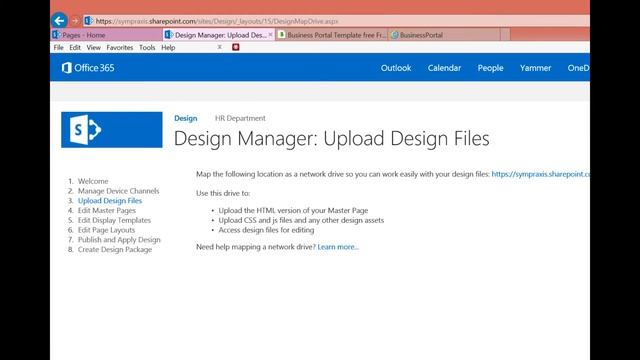This screenshot has width=640, height=360.
Task: Open the Favorites menu
Action: (120, 47)
